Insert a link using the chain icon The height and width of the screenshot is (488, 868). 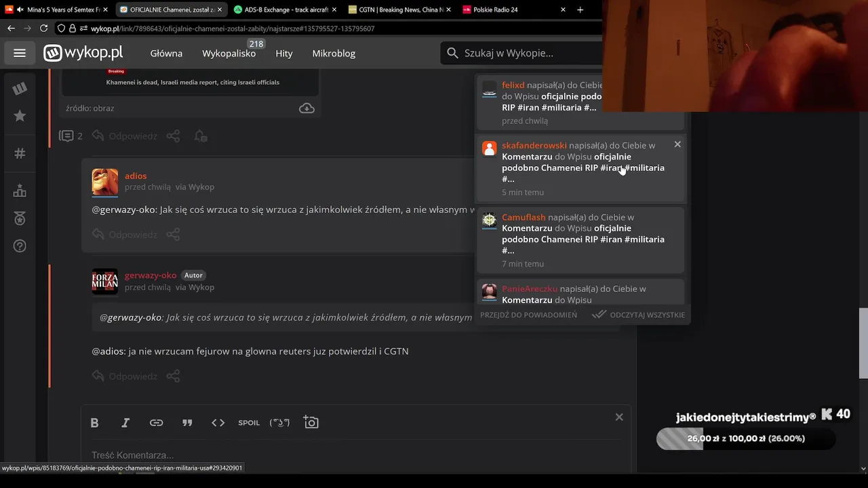click(157, 422)
